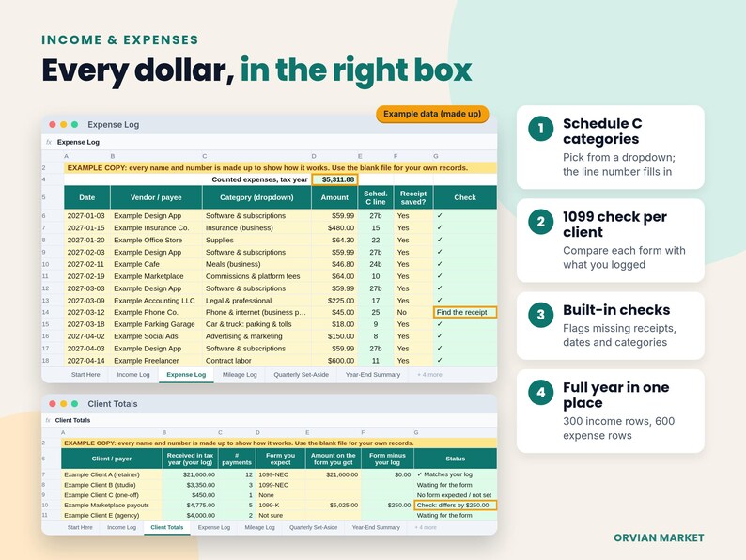Click the fx icon beside Expense Log formula
Image resolution: width=746 pixels, height=560 pixels.
click(x=49, y=142)
